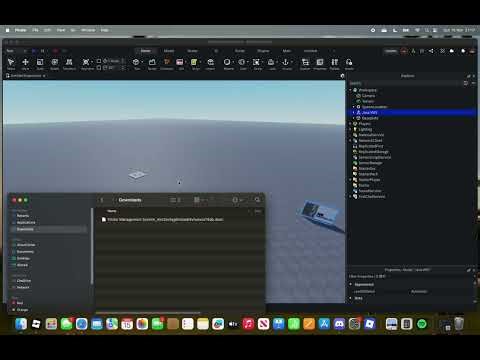Image resolution: width=480 pixels, height=360 pixels.
Task: Open the Material dropdown arrow
Action: [x=233, y=62]
